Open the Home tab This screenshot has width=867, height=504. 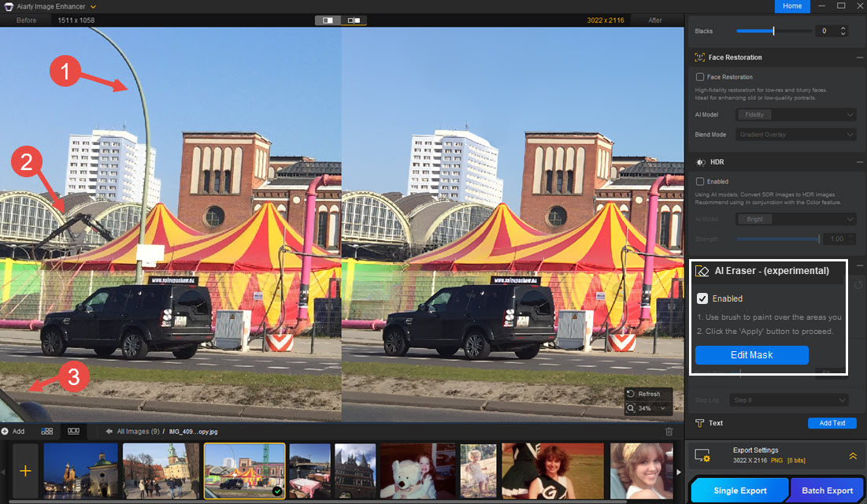click(x=792, y=6)
